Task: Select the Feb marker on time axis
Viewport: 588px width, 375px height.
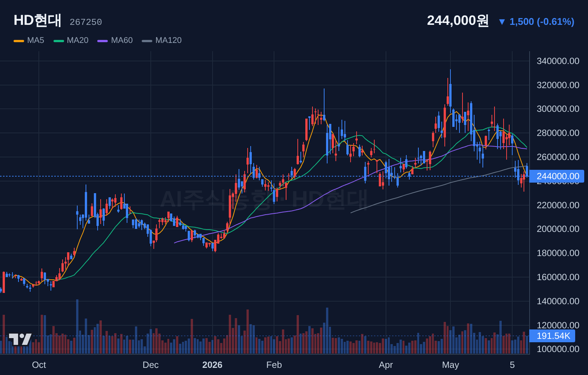Action: pos(274,365)
